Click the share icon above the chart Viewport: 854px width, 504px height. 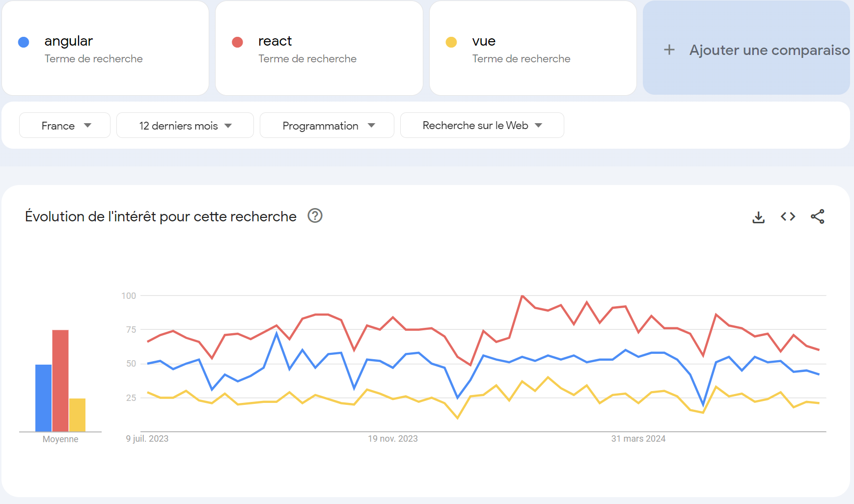818,216
